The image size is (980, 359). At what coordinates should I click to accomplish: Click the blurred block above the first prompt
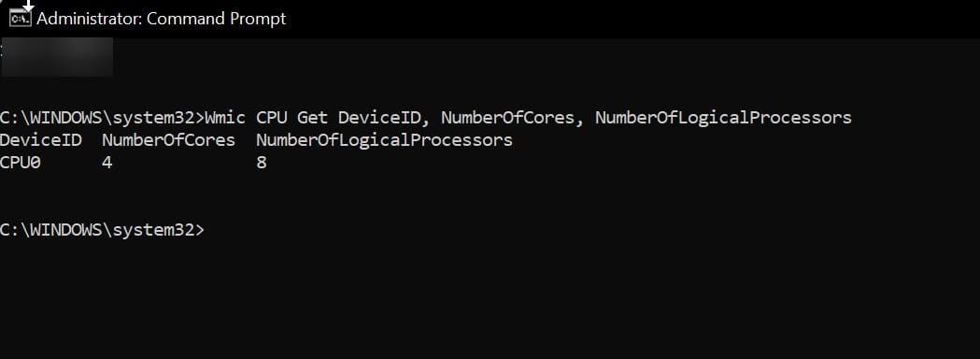pos(57,57)
